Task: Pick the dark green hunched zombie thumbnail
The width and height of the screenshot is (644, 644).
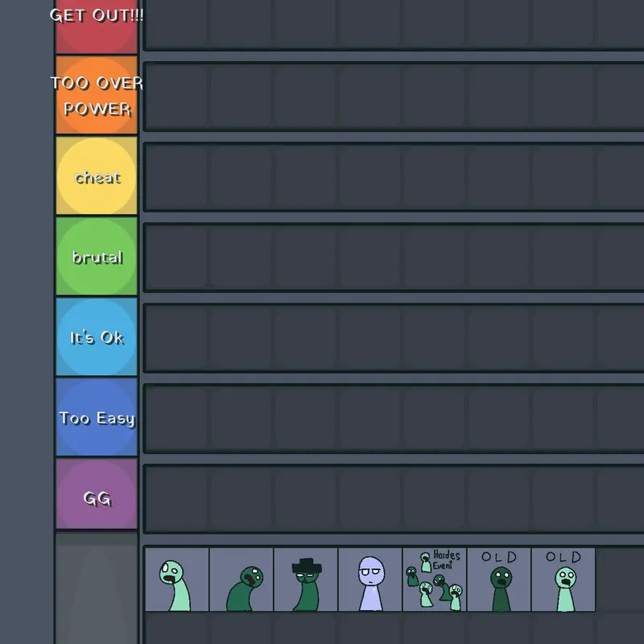Action: point(242,580)
